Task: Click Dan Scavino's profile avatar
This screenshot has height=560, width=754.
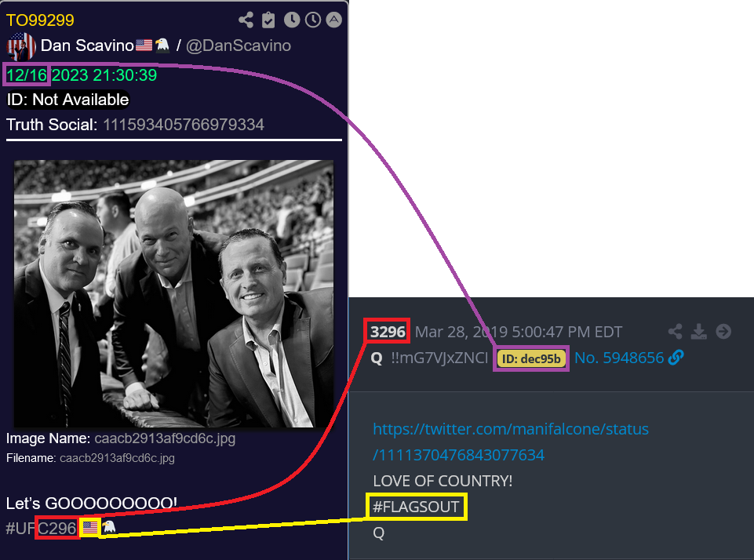Action: [x=20, y=46]
